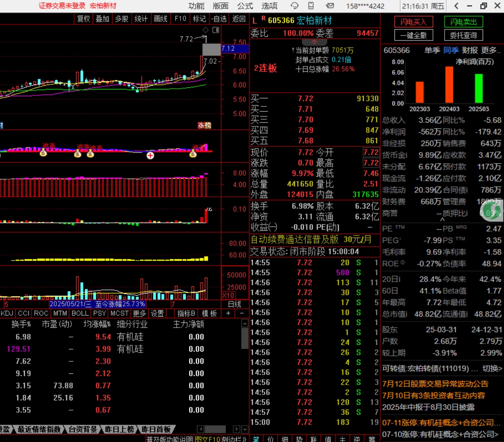Switch to the 昨日首板 tab

[156, 429]
